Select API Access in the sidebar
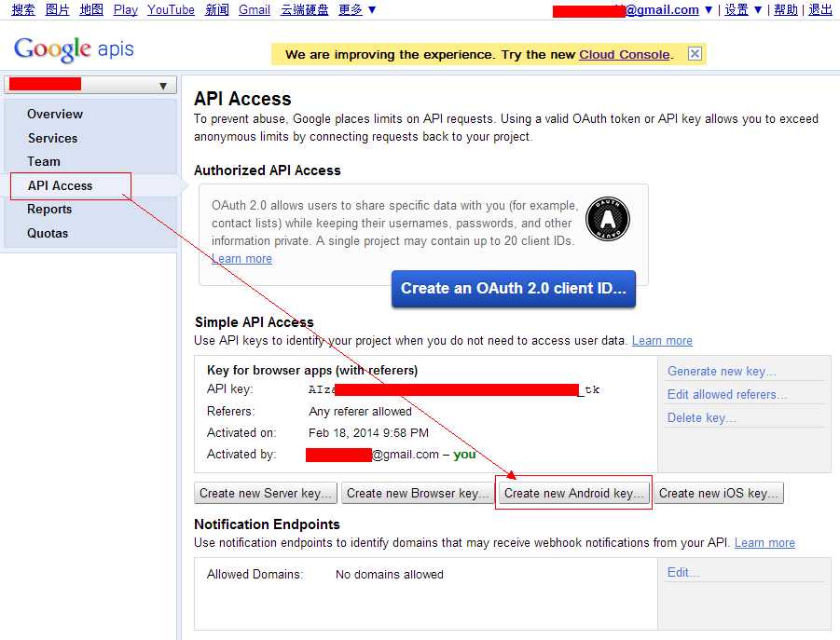Screen dimensions: 840x640 [60, 185]
